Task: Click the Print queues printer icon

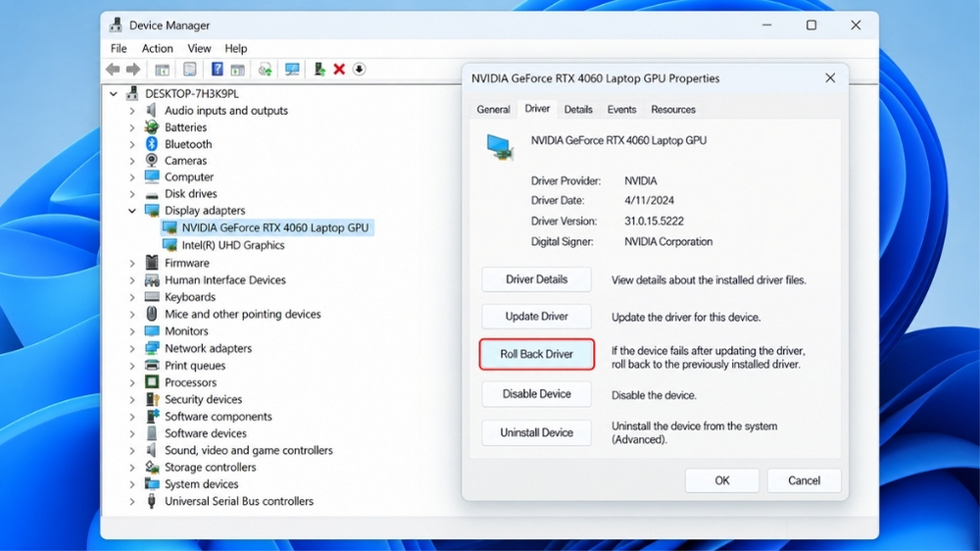Action: click(x=152, y=366)
